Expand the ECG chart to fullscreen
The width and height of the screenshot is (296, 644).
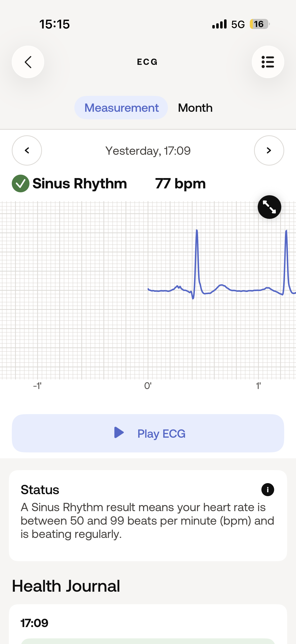[x=269, y=207]
